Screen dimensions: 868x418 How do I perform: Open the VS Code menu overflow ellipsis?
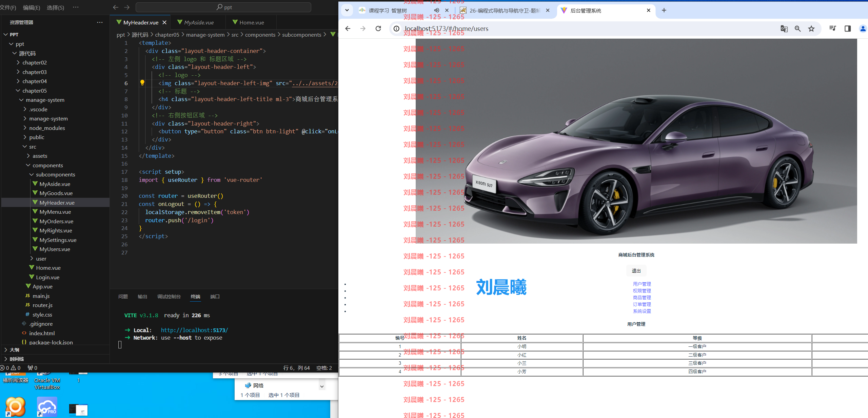point(76,7)
